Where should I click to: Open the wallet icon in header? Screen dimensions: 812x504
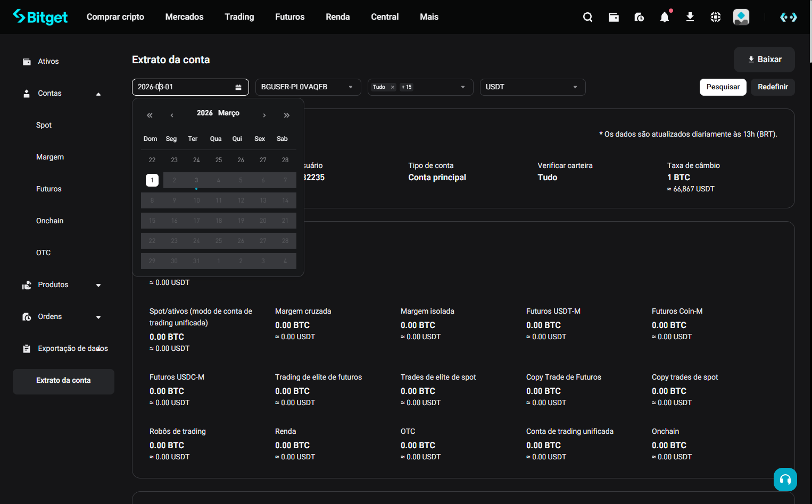(x=614, y=17)
